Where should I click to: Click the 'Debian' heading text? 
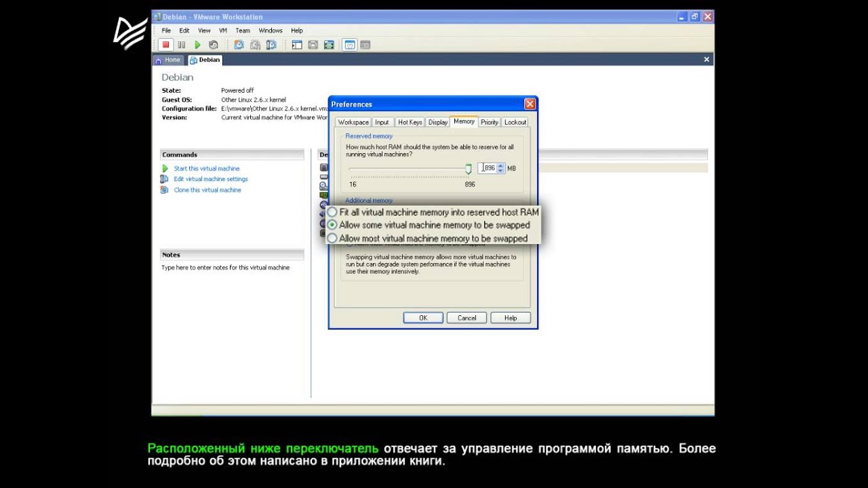178,77
